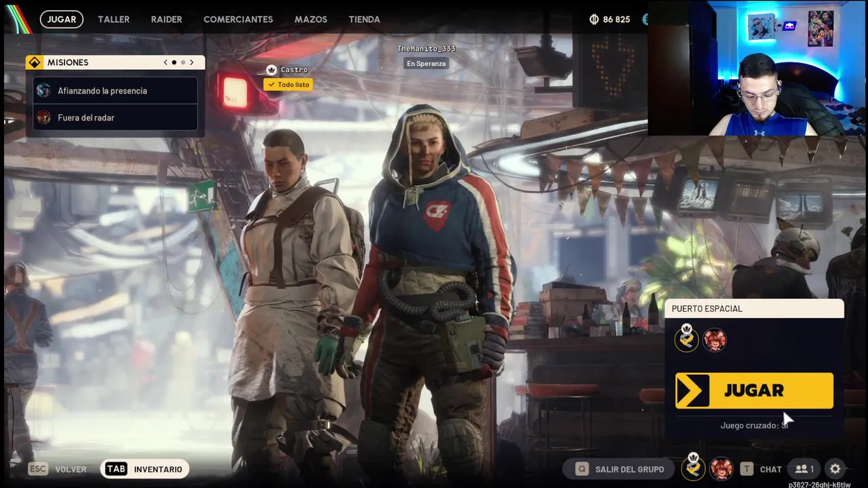Switch to the TALLER tab
The image size is (868, 488).
[x=113, y=19]
